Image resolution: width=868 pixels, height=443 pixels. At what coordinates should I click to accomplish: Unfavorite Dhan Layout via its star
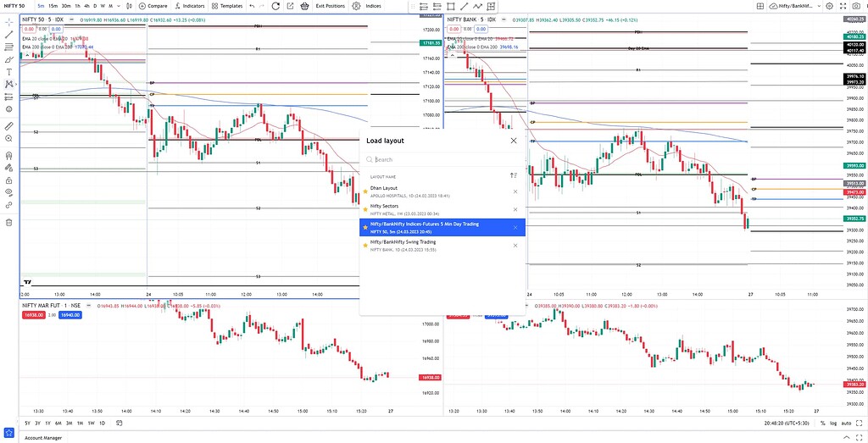click(365, 191)
